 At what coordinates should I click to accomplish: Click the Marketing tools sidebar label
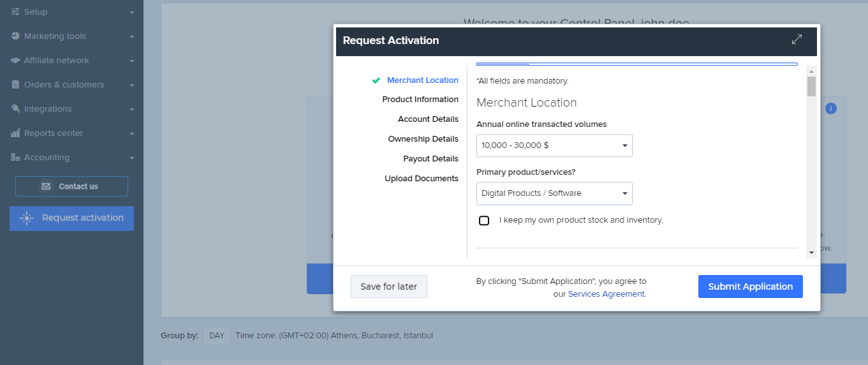coord(55,36)
